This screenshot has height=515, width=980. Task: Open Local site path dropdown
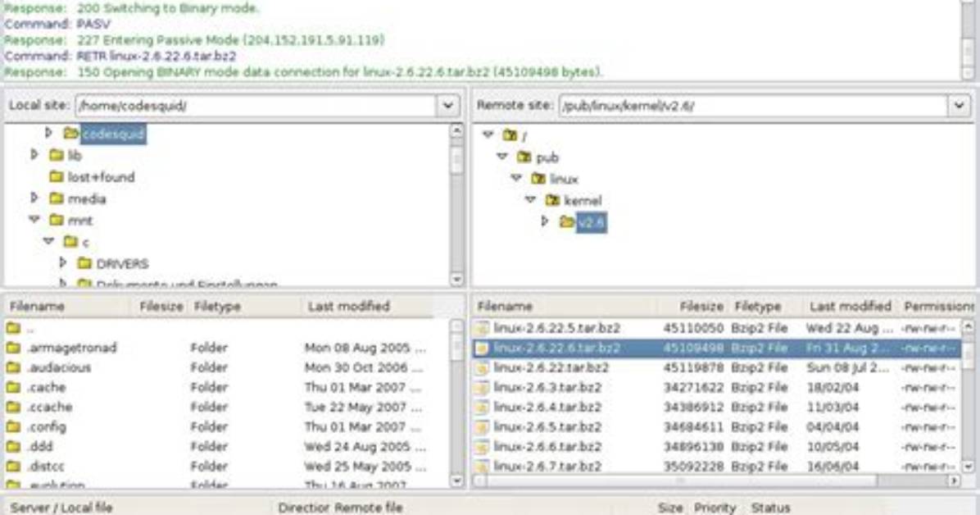coord(447,106)
